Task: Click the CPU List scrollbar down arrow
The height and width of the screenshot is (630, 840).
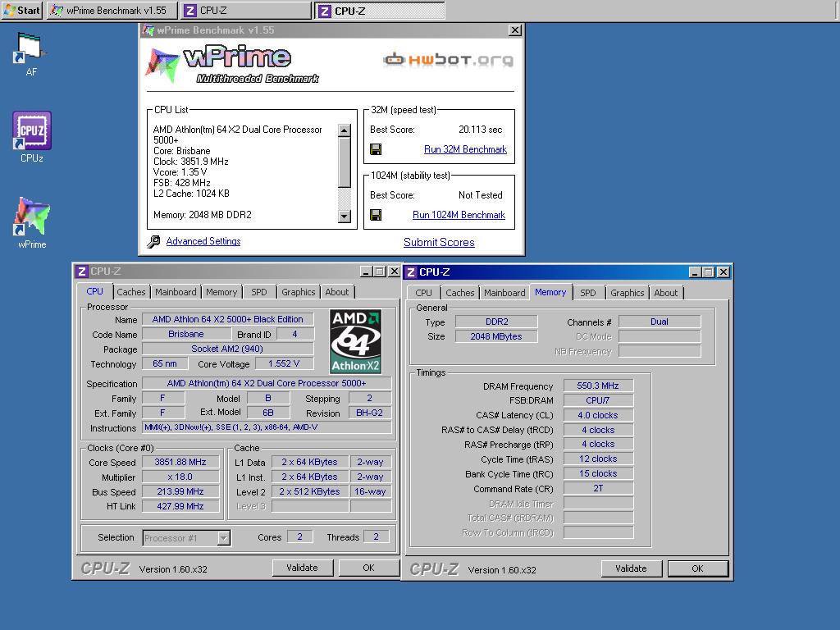Action: pos(345,217)
